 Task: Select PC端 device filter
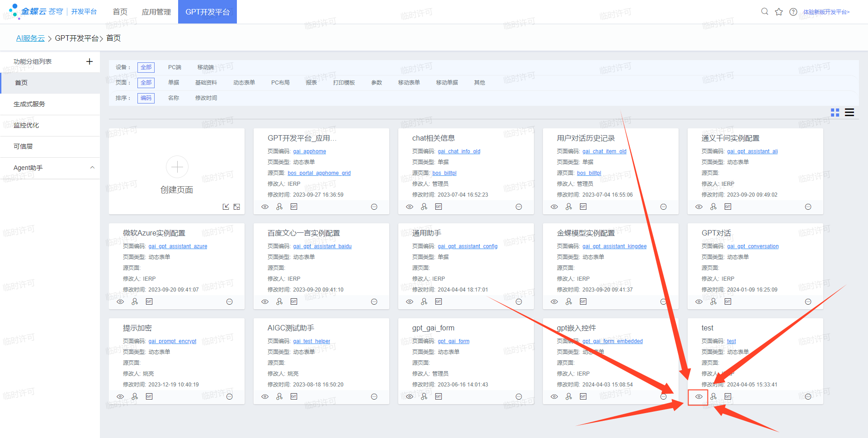coord(175,67)
